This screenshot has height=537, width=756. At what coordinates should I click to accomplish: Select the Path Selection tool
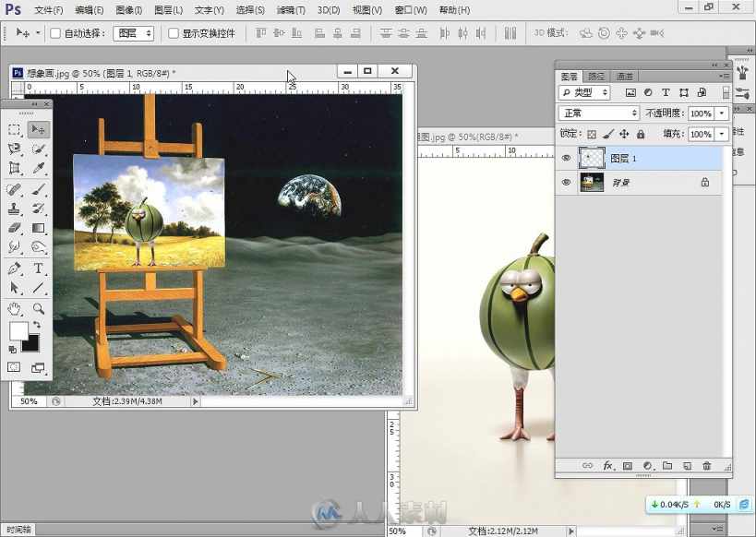(x=14, y=288)
